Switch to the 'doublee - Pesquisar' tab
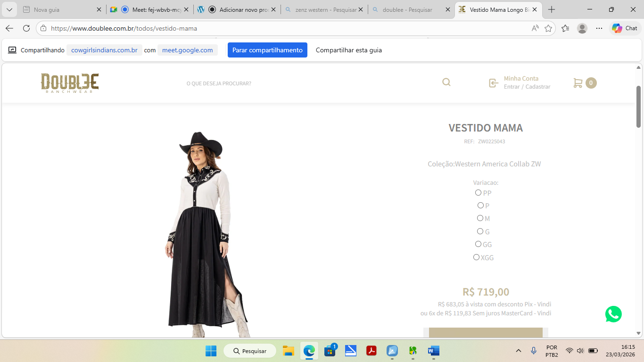The height and width of the screenshot is (362, 644). tap(407, 9)
